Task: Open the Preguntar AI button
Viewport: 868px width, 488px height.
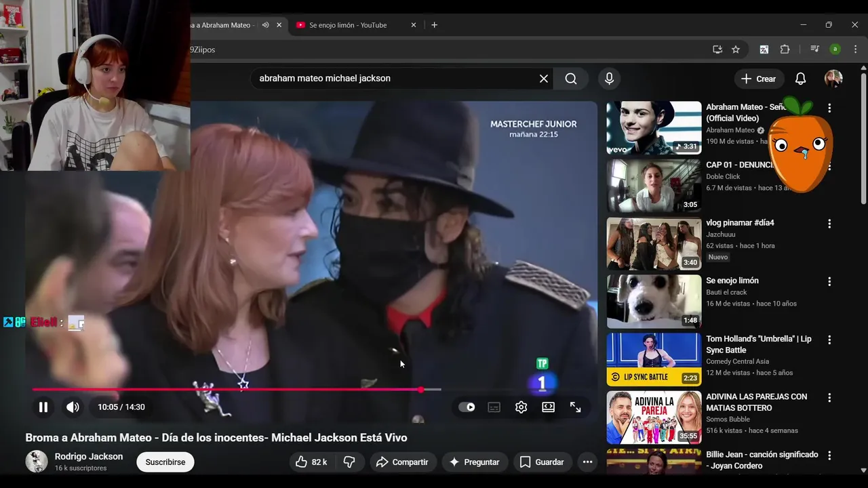Action: coord(475,462)
